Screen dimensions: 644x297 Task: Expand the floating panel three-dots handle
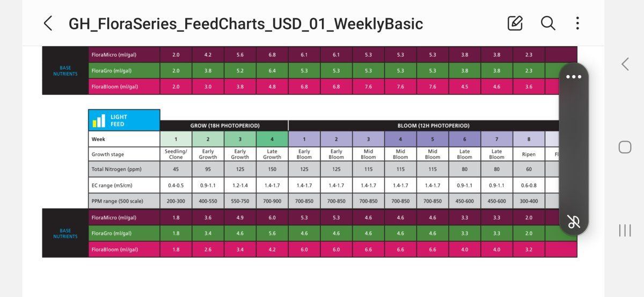[x=574, y=77]
